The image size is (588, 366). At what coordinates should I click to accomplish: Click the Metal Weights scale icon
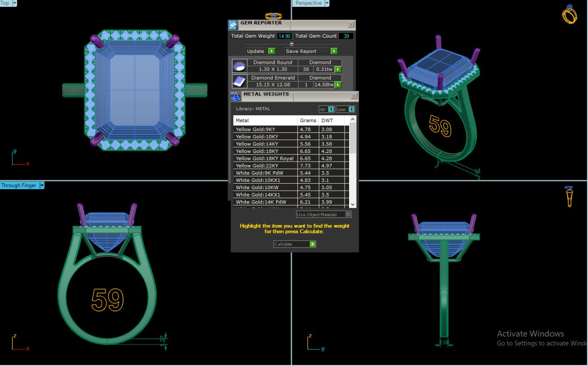click(236, 96)
